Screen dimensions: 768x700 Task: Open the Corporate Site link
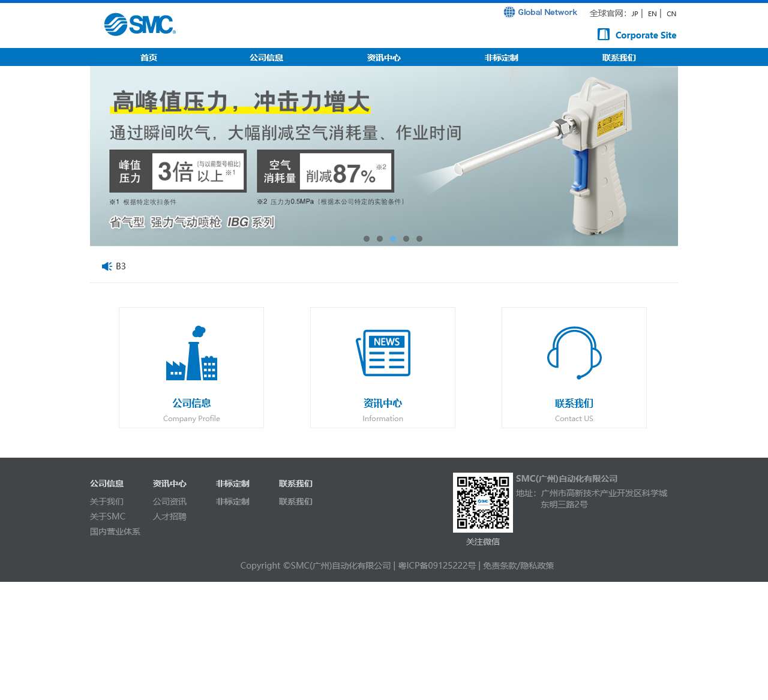pos(646,35)
